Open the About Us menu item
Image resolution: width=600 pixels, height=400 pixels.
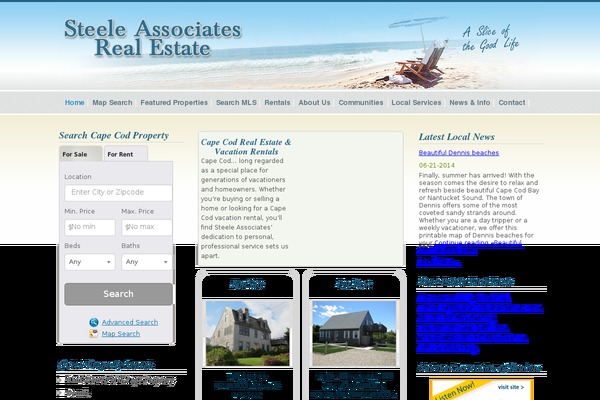314,103
